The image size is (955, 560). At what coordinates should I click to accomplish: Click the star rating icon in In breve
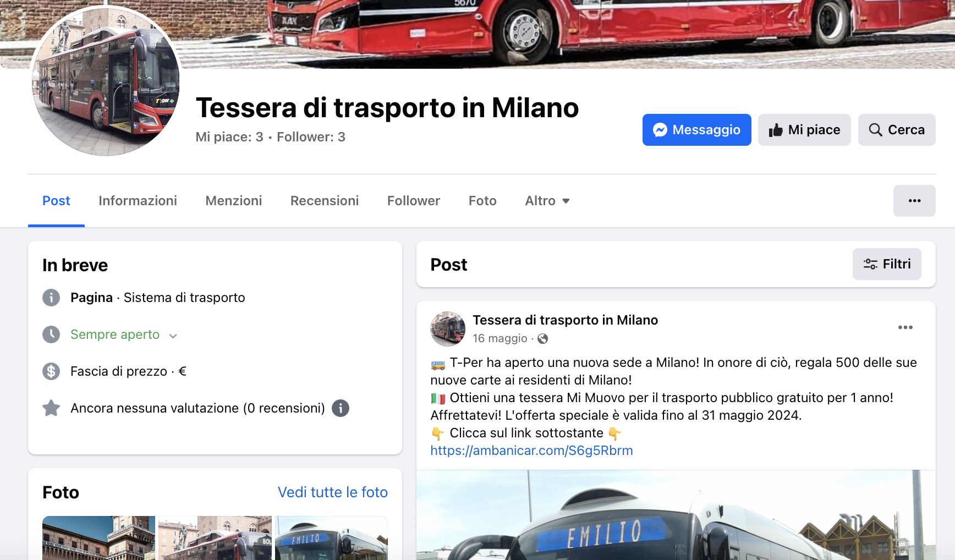coord(51,408)
